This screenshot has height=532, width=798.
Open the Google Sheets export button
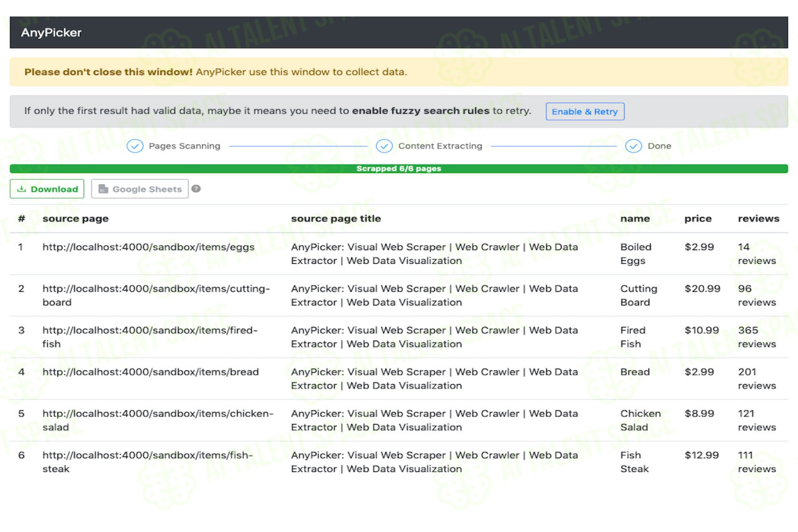140,189
